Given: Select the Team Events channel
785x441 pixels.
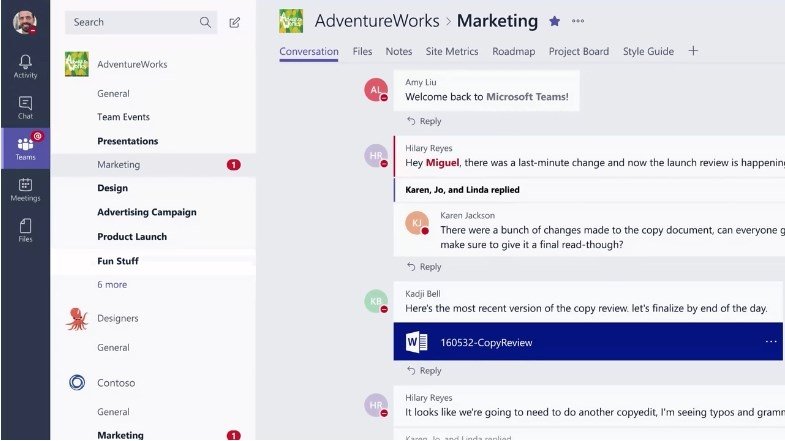Looking at the screenshot, I should (124, 117).
